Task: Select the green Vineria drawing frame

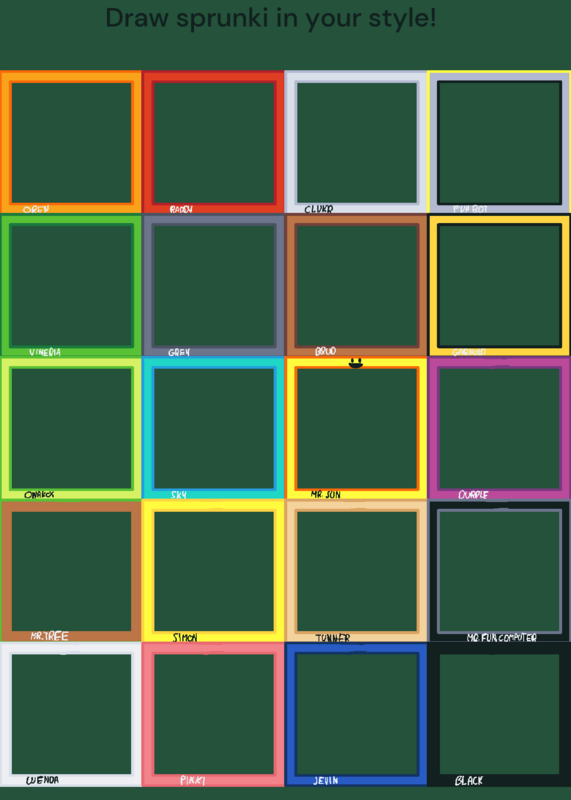Action: (x=71, y=285)
